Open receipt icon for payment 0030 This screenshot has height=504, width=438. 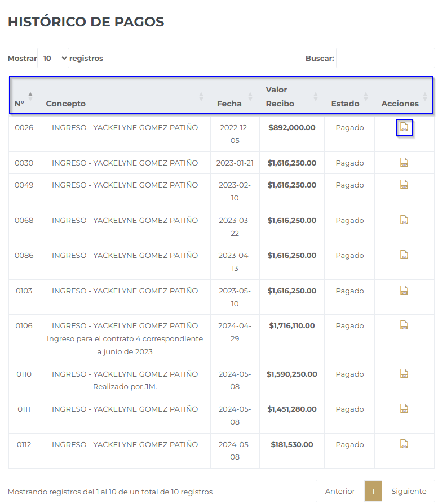coord(404,163)
